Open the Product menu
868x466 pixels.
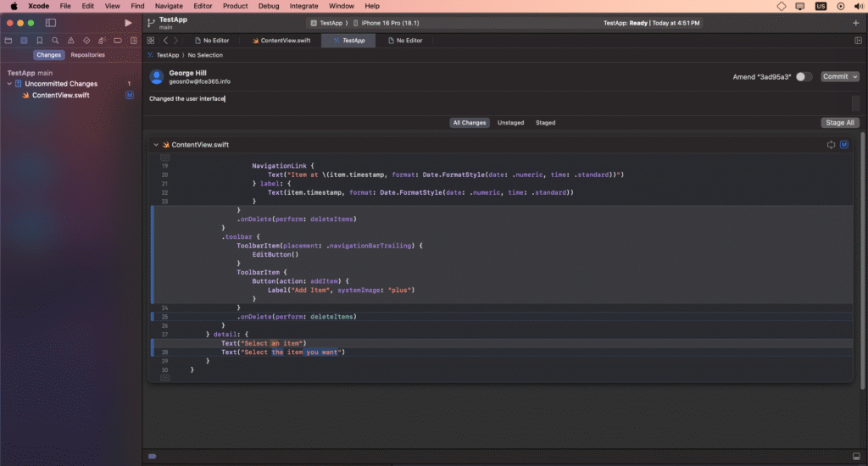(x=236, y=6)
